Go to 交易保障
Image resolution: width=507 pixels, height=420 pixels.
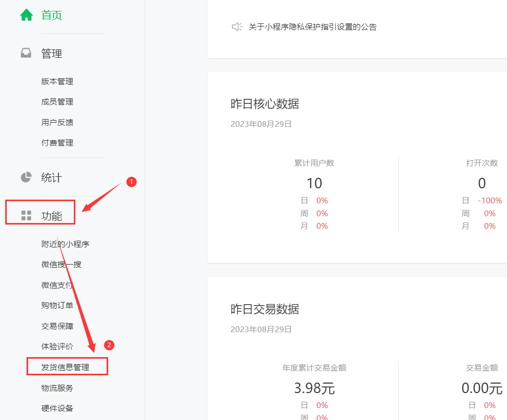click(x=57, y=326)
